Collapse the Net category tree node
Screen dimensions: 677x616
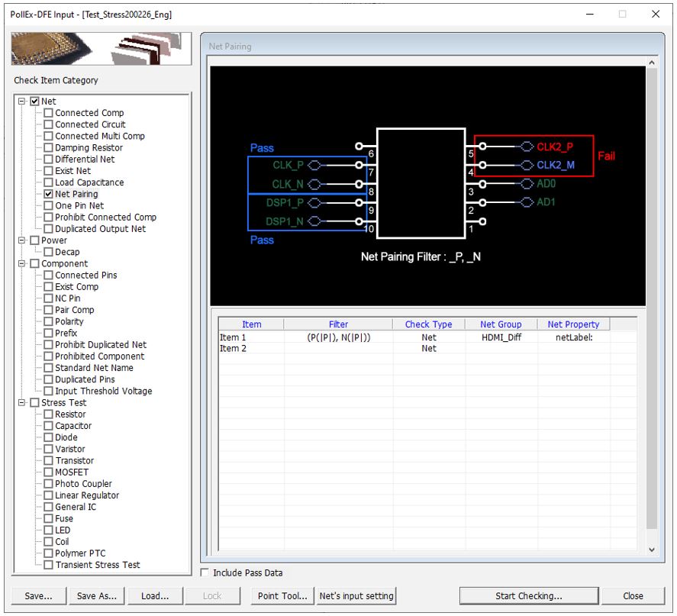click(x=22, y=102)
